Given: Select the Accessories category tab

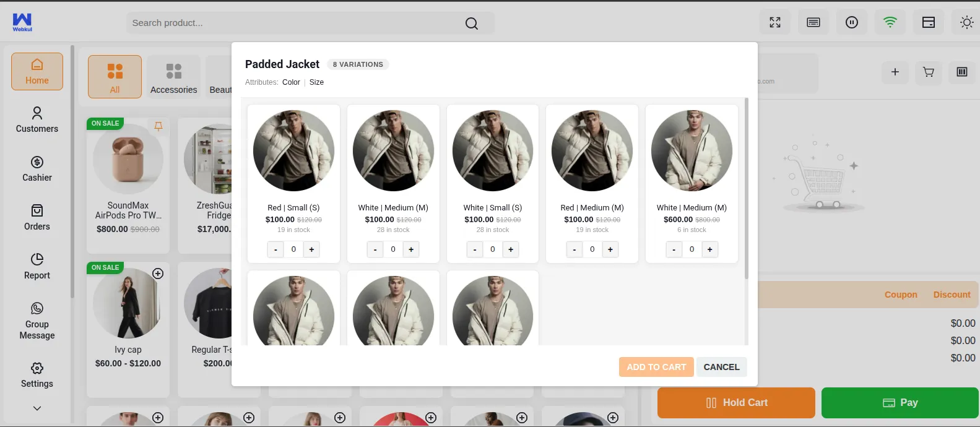Looking at the screenshot, I should [x=174, y=77].
